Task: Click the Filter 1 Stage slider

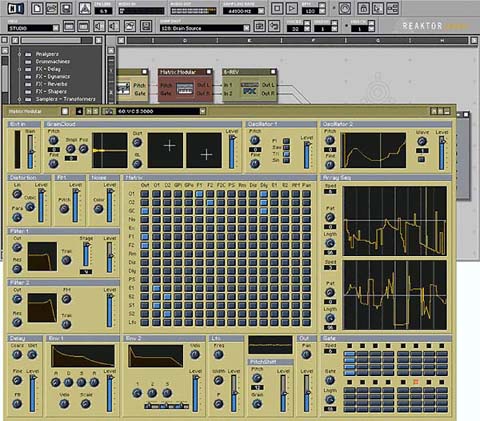Action: (86, 254)
